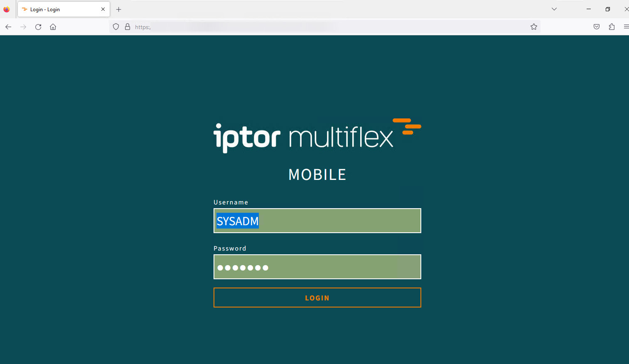The width and height of the screenshot is (629, 364).
Task: Go forward to the next page
Action: point(23,27)
